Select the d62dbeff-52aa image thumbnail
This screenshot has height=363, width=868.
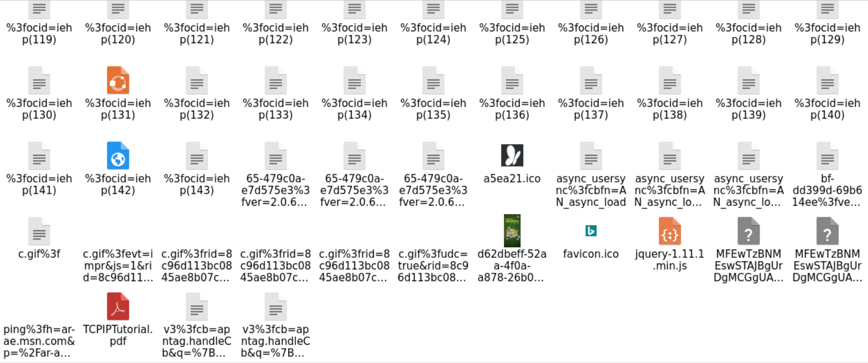pyautogui.click(x=512, y=231)
